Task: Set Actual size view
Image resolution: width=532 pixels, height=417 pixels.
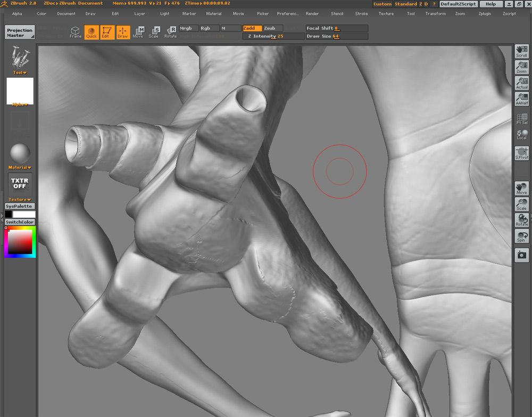Action: point(521,83)
